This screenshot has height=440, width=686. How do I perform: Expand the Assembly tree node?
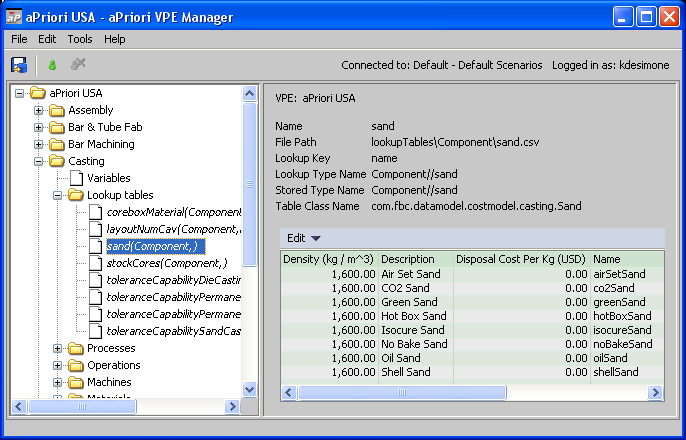coord(40,110)
